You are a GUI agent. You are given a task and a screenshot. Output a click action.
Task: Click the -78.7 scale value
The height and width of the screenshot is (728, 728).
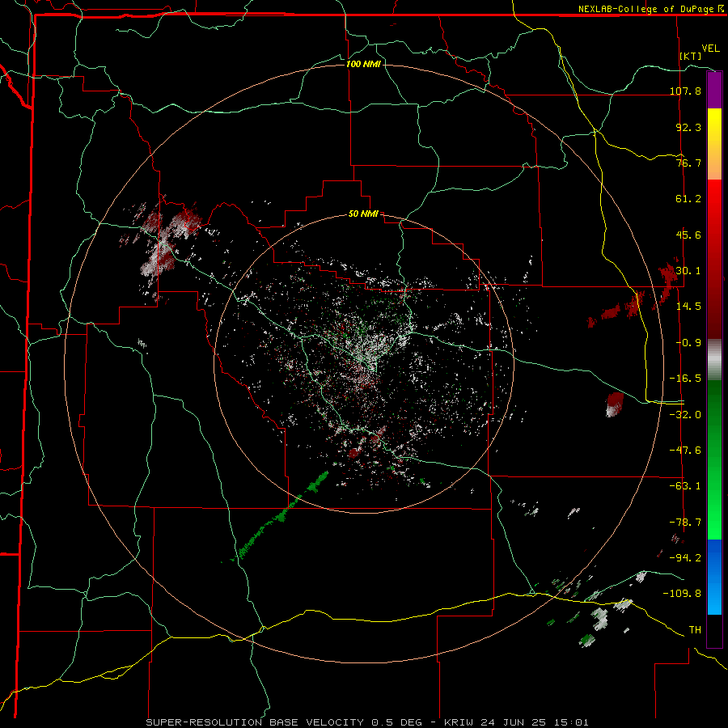685,523
